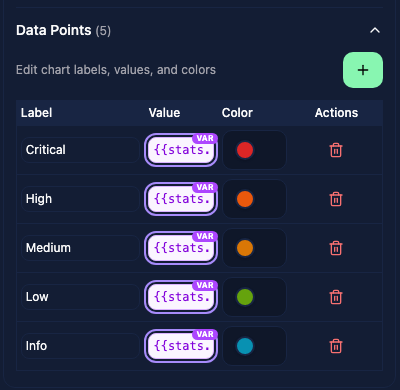Click the Low row value variable field

pyautogui.click(x=181, y=298)
